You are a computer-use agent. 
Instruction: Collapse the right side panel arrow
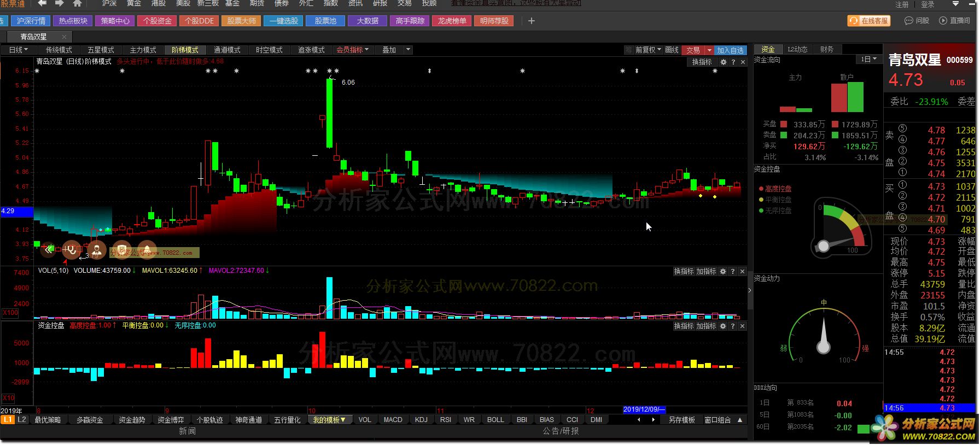point(750,290)
